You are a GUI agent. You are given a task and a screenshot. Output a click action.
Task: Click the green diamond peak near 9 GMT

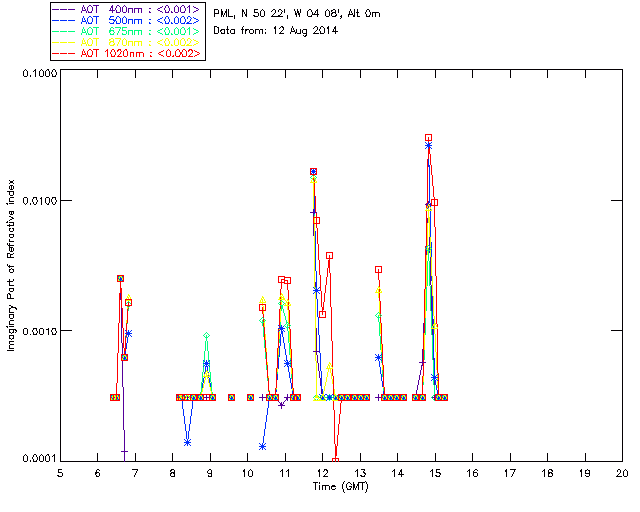[207, 336]
